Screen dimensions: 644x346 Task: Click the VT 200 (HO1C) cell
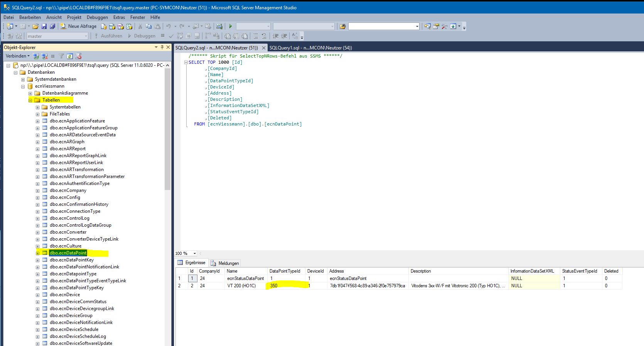click(246, 286)
